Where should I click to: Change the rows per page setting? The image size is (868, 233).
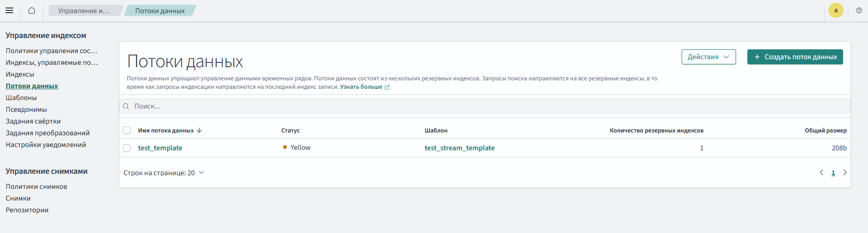tap(163, 173)
